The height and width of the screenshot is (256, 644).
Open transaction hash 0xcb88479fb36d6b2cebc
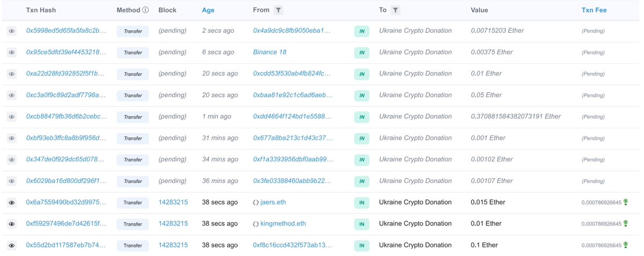pyautogui.click(x=66, y=116)
